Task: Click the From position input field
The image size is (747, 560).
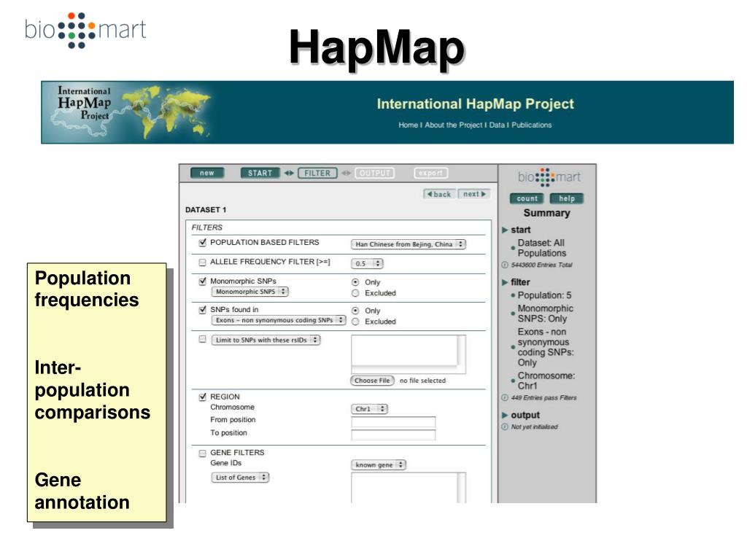Action: point(393,422)
